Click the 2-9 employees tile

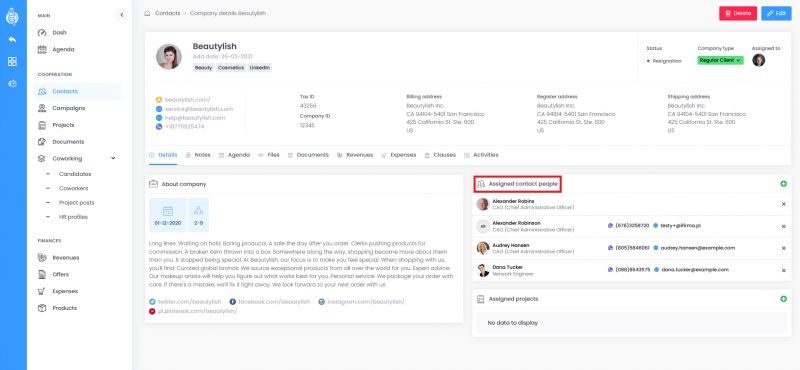[x=198, y=215]
